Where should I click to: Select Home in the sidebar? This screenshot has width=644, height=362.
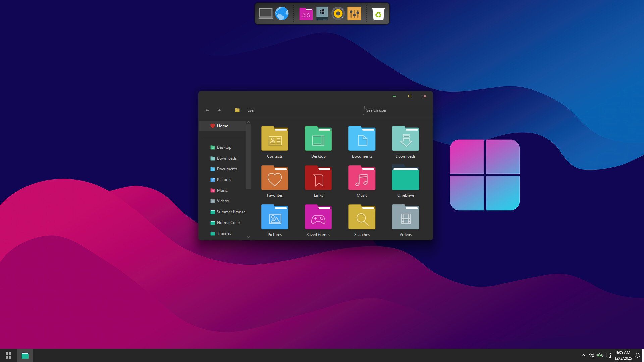tap(222, 126)
